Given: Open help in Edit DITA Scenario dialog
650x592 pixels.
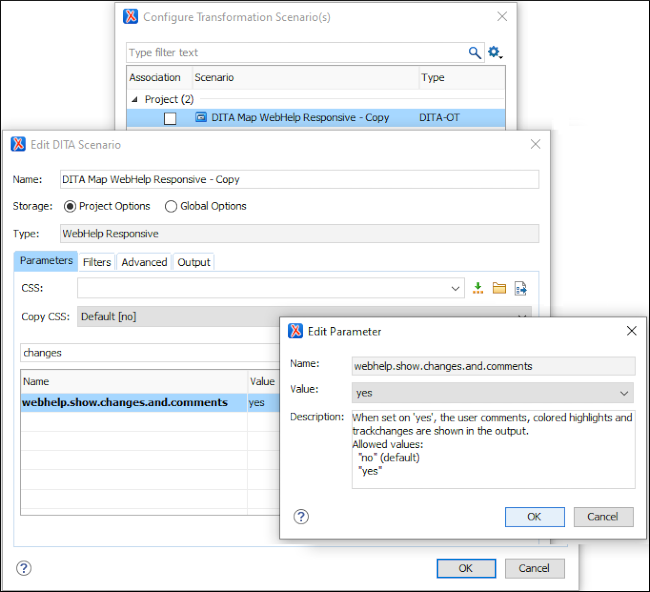Looking at the screenshot, I should 24,568.
